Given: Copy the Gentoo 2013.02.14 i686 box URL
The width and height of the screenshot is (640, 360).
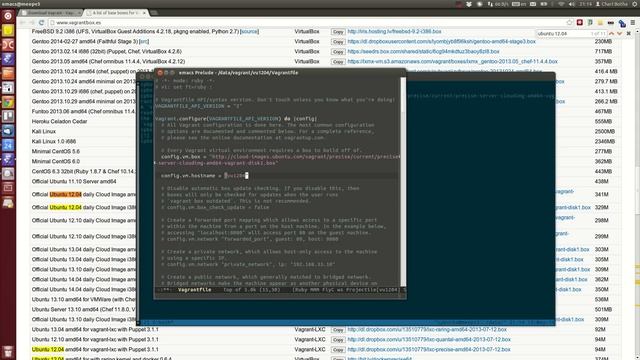Looking at the screenshot, I should 338,52.
